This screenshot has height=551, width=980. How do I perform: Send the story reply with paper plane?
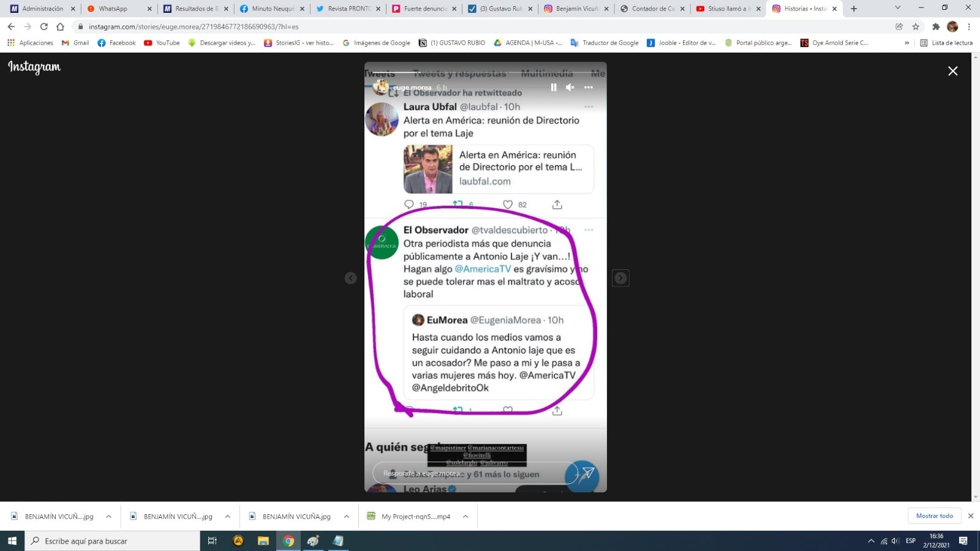click(x=588, y=473)
